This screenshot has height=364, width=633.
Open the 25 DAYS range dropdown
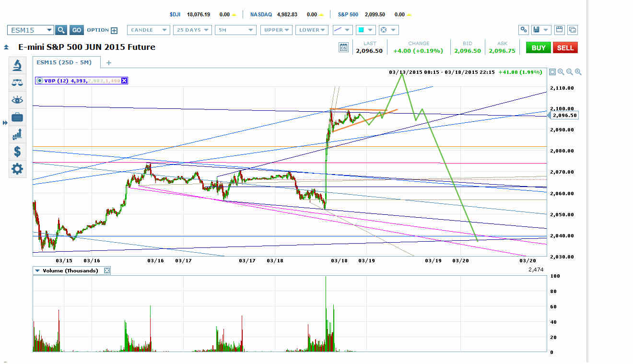(x=192, y=30)
